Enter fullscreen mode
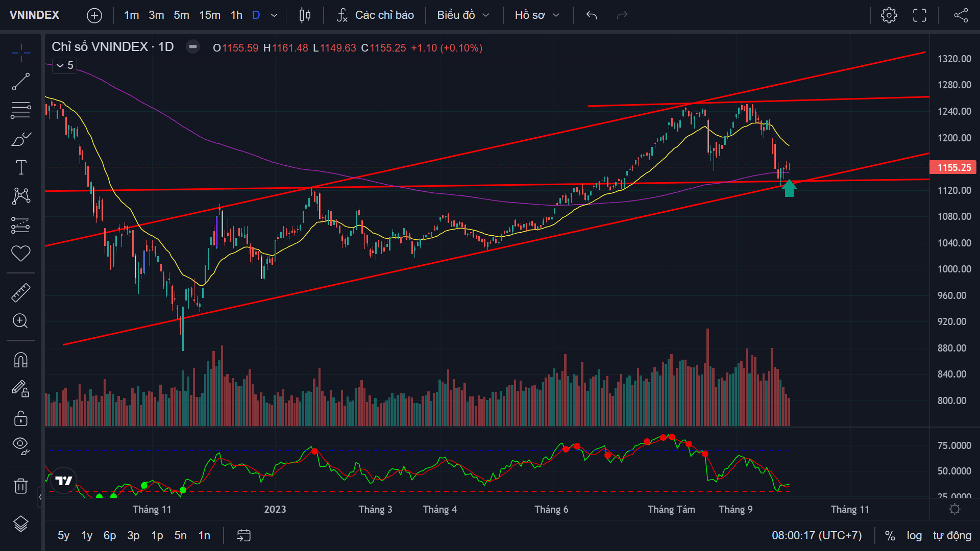 pyautogui.click(x=920, y=15)
